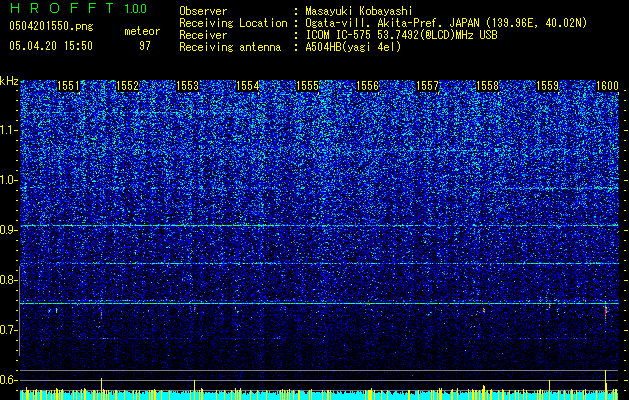Screen dimensions: 629x400
Task: Click the Receiving antenna label
Action: tap(230, 47)
